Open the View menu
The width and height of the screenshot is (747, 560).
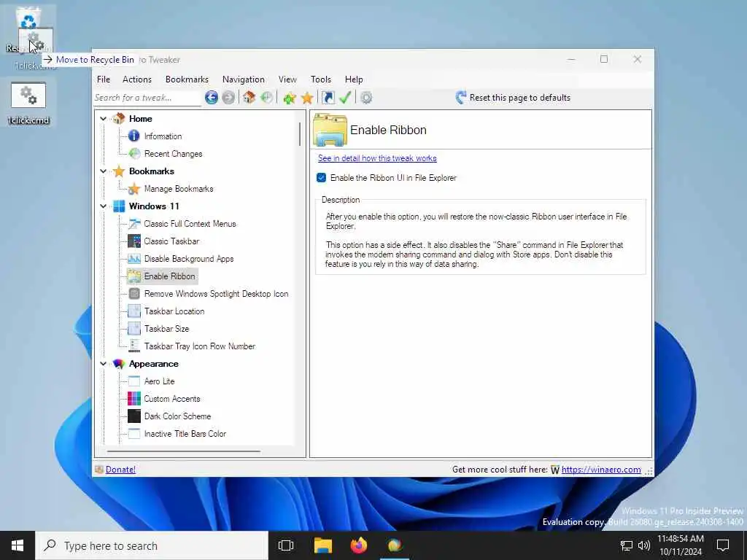[x=287, y=79]
